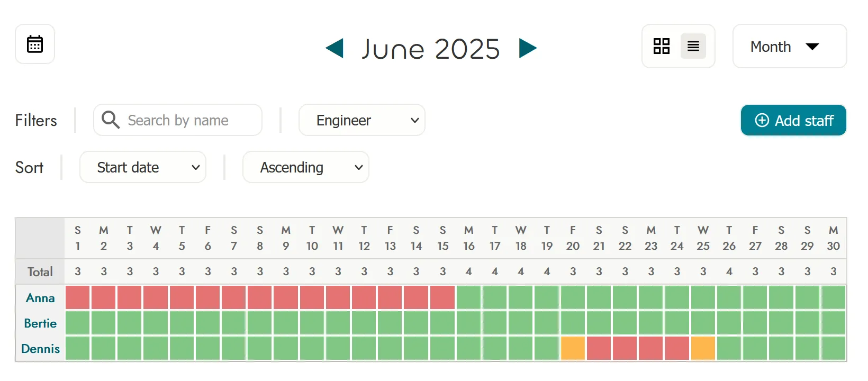Navigate to previous month using left arrow
This screenshot has width=868, height=381.
(333, 48)
